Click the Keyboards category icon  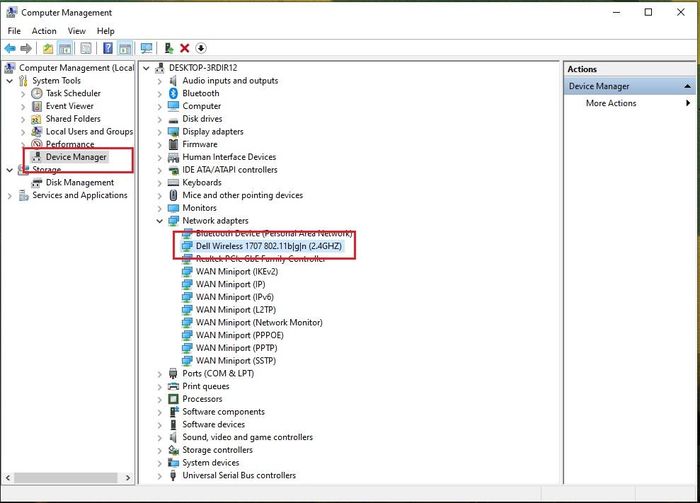pyautogui.click(x=173, y=183)
